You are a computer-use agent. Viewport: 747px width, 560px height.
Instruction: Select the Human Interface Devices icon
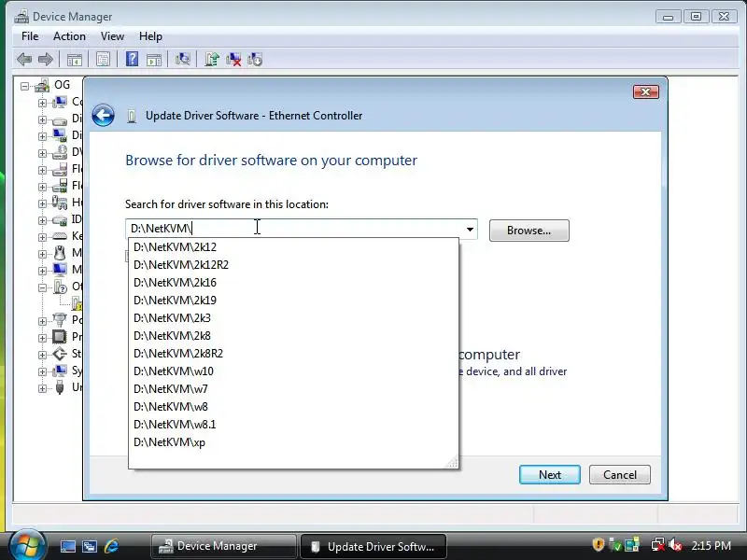click(x=60, y=203)
